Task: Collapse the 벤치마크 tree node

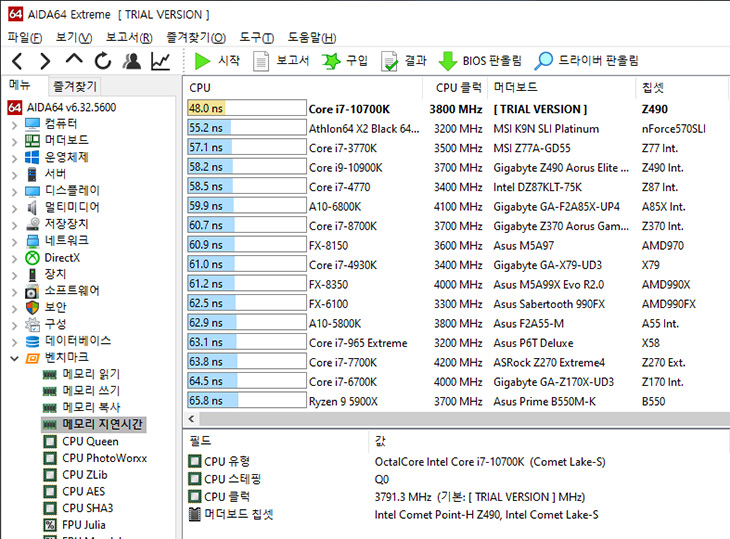Action: (x=14, y=358)
